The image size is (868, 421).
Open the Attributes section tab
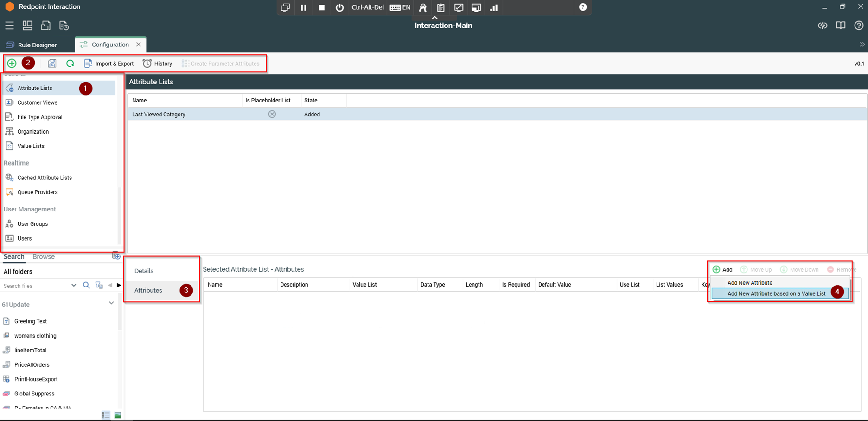coord(148,290)
